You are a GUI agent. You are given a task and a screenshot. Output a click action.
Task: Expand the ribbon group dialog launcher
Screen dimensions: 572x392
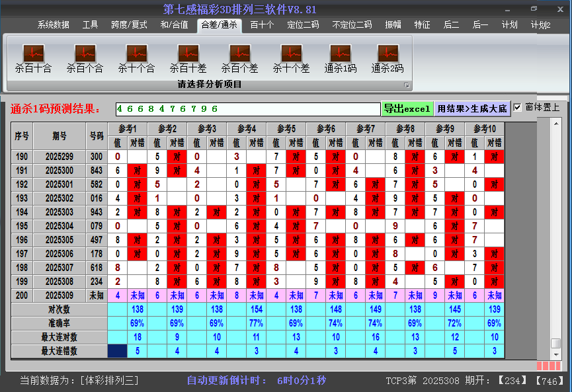click(407, 85)
